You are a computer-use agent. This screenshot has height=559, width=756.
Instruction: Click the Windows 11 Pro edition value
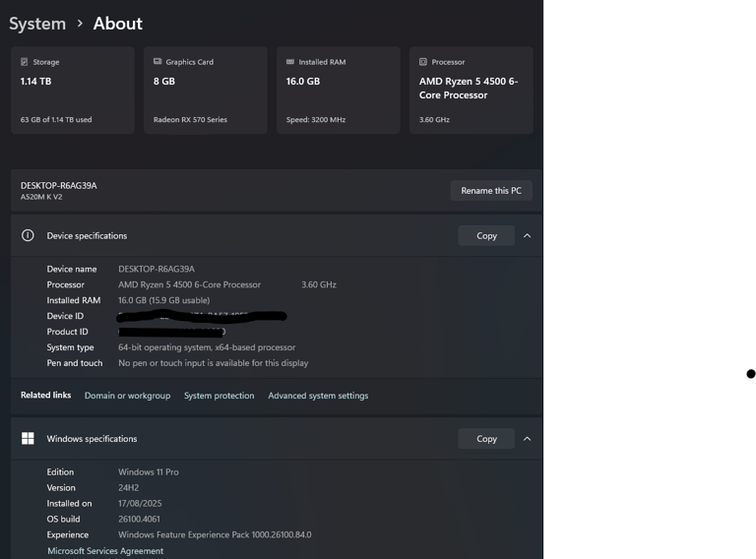coord(149,472)
